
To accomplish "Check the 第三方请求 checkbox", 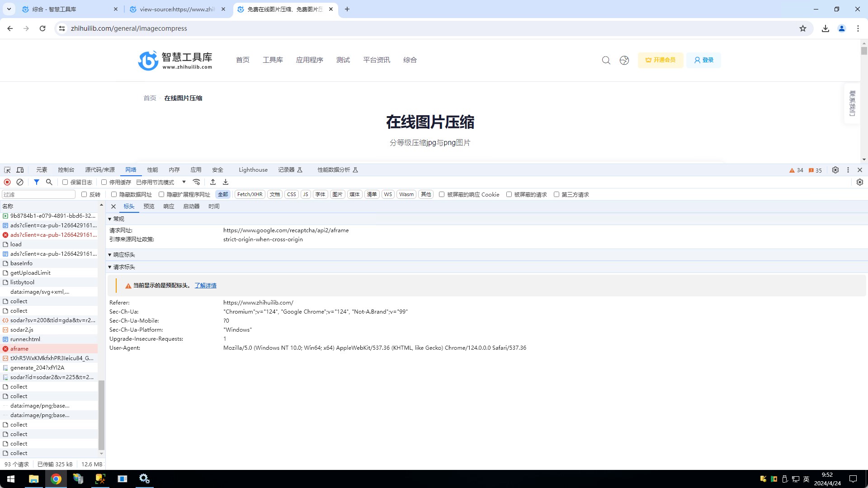I will coord(557,194).
